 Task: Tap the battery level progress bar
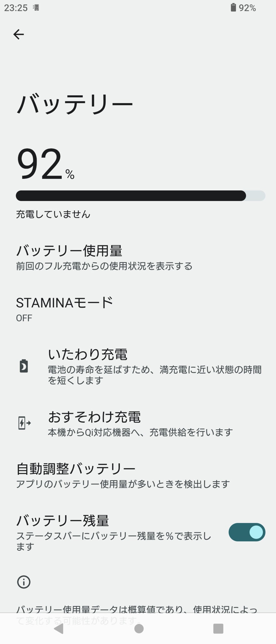click(140, 196)
